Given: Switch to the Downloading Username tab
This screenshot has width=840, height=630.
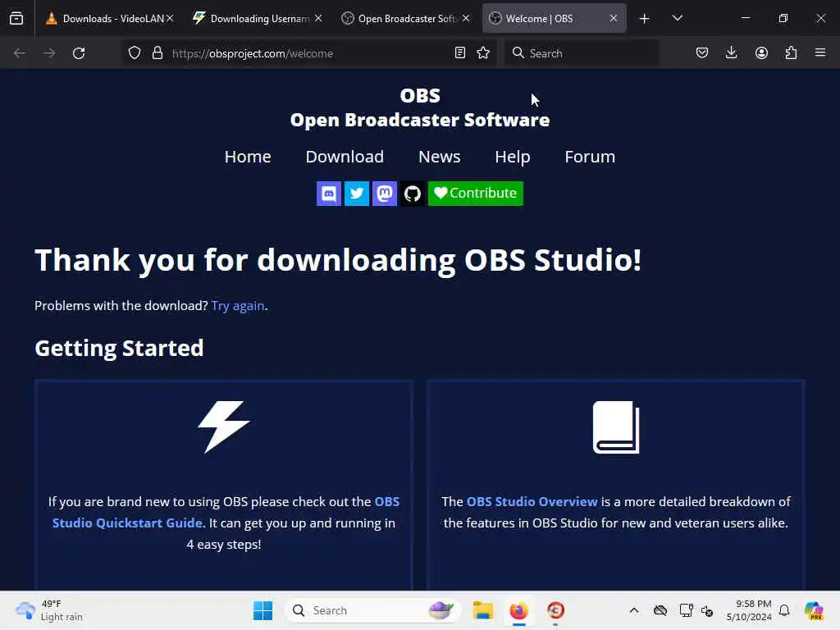Looking at the screenshot, I should (x=256, y=19).
